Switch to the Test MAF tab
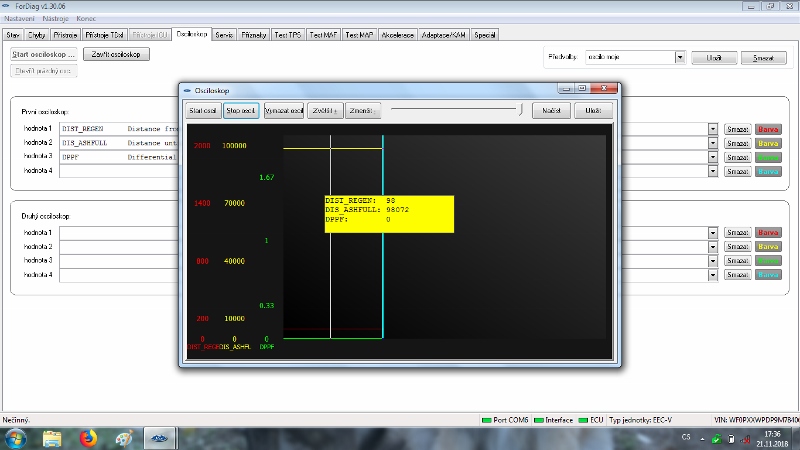The height and width of the screenshot is (450, 800). 324,35
